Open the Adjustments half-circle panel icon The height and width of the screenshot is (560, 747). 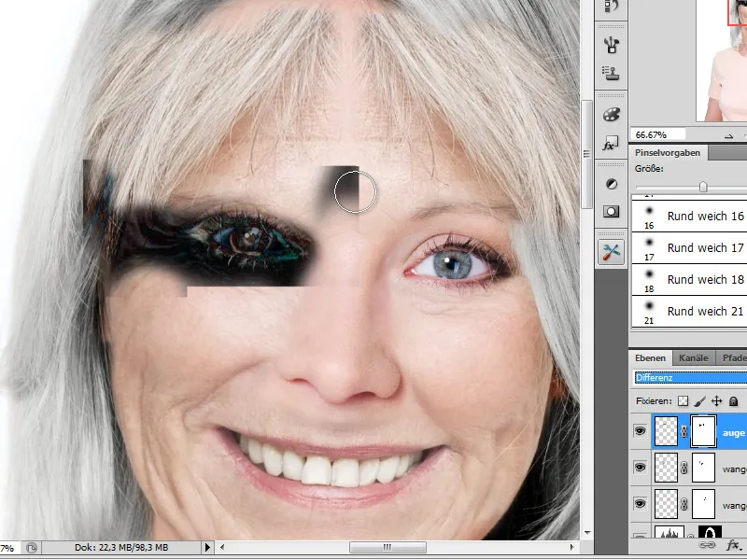pyautogui.click(x=612, y=184)
